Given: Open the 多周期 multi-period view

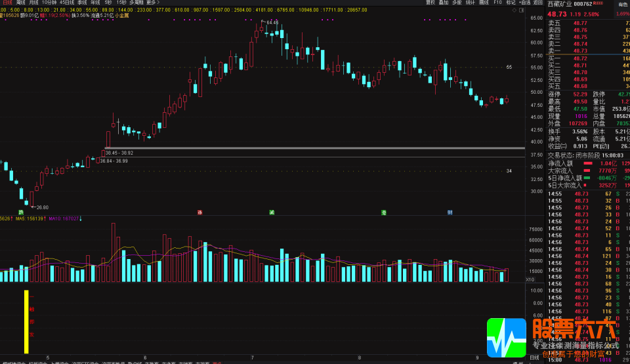Looking at the screenshot, I should point(136,3).
